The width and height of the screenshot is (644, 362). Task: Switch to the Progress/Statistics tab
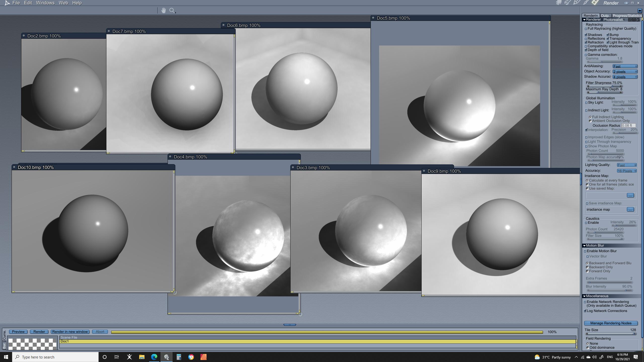coord(627,16)
